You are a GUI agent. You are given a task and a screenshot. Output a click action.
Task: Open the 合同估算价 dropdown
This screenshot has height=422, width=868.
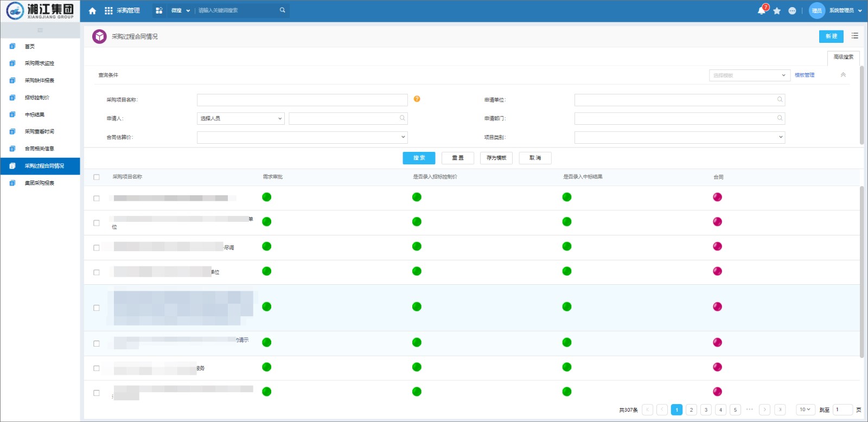click(x=302, y=137)
